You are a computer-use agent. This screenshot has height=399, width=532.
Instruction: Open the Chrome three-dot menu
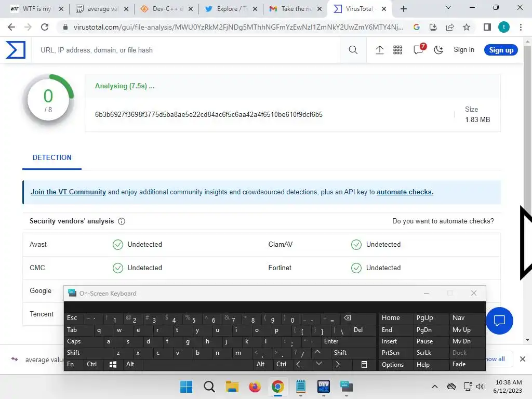coord(521,27)
